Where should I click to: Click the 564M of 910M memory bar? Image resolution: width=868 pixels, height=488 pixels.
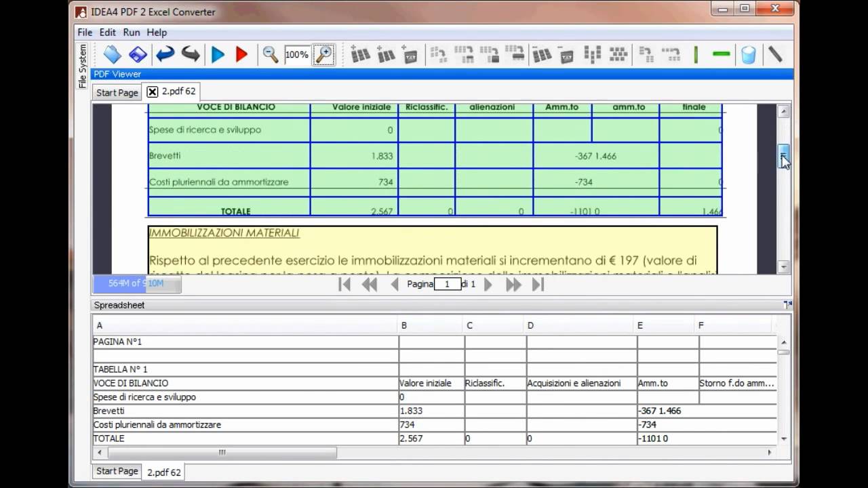coord(137,283)
